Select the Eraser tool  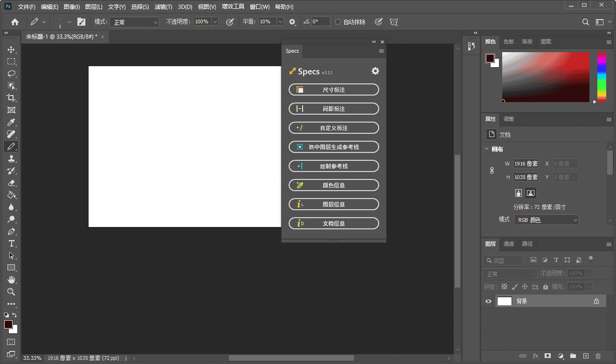[11, 183]
